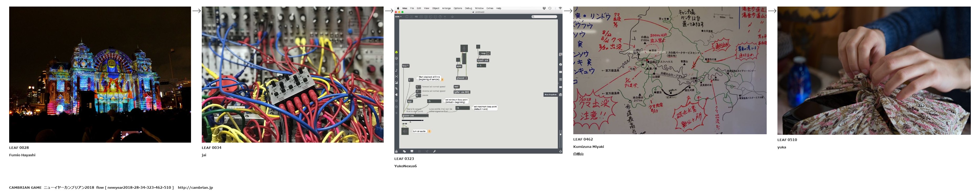Screen dimensions: 980x194
Task: Click the green objects cube icon
Action: pyautogui.click(x=396, y=52)
